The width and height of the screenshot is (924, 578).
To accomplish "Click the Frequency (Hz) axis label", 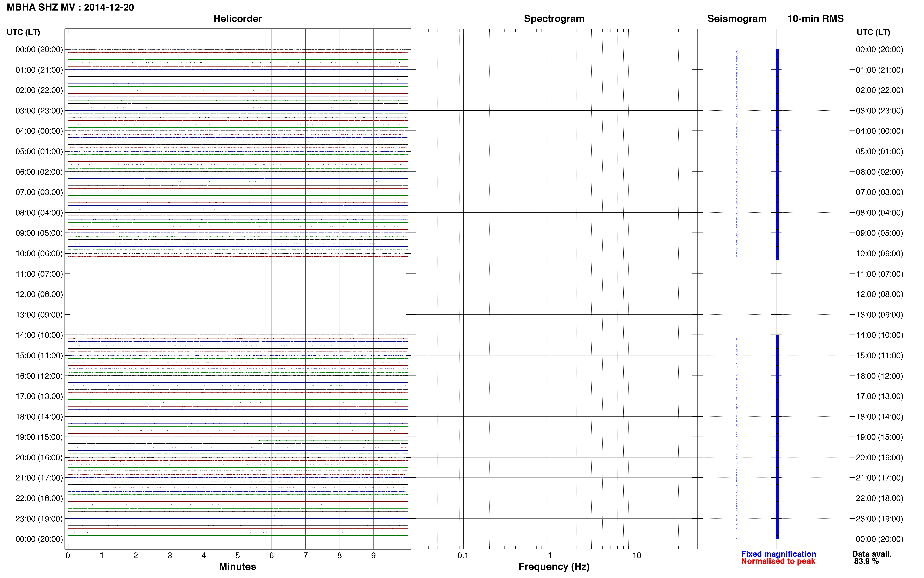I will pos(554,566).
